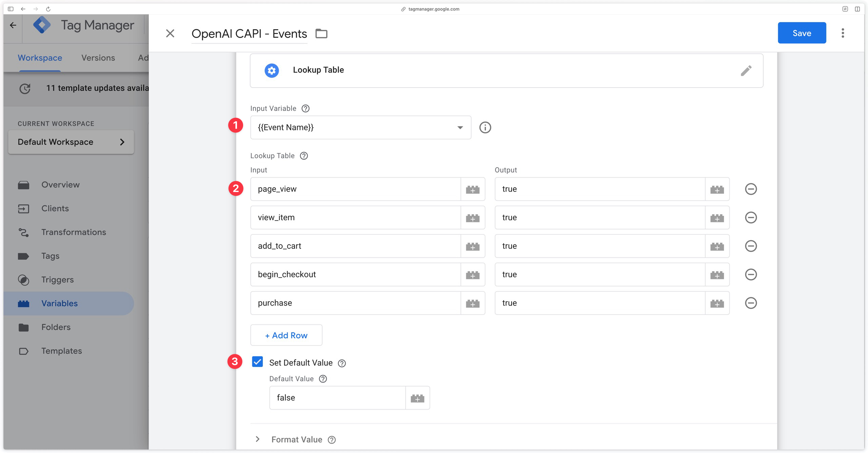Remove the begin_checkout row
The image size is (868, 453).
(751, 275)
